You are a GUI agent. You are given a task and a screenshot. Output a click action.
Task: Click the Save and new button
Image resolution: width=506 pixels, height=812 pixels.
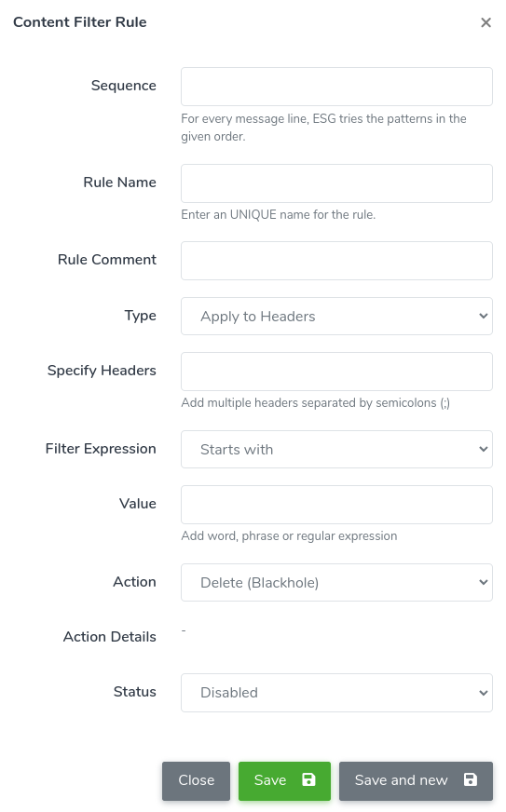416,780
